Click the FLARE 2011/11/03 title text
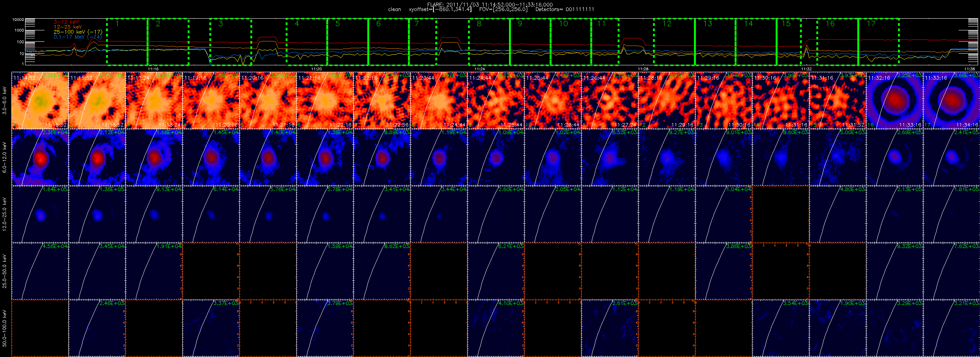 [x=490, y=5]
